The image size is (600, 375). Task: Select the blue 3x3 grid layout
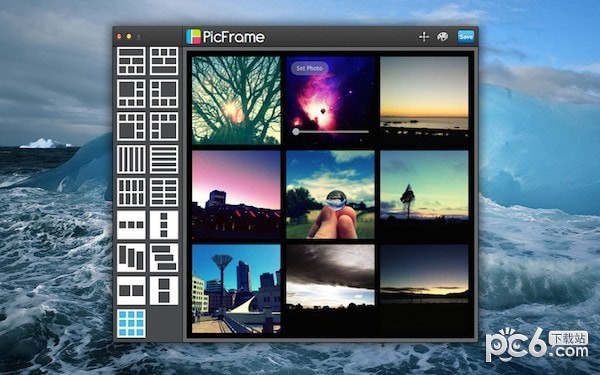131,323
